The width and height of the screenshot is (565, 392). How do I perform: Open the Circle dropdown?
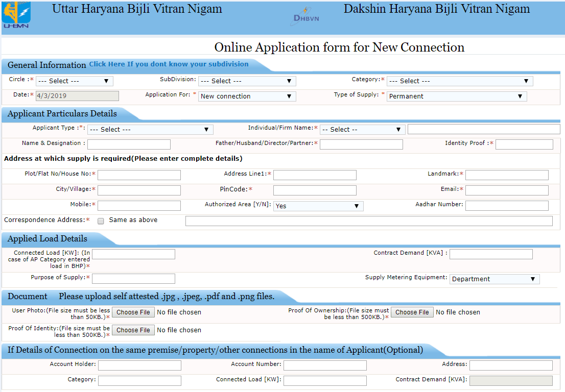75,81
